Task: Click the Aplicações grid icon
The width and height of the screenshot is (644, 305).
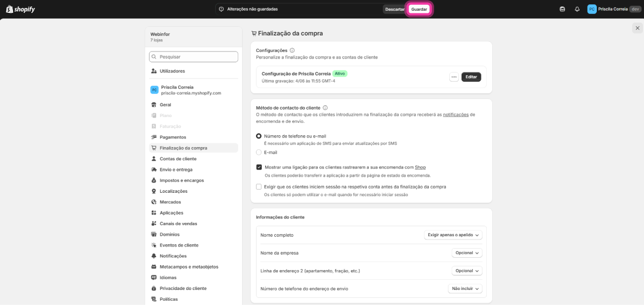Action: click(x=154, y=213)
